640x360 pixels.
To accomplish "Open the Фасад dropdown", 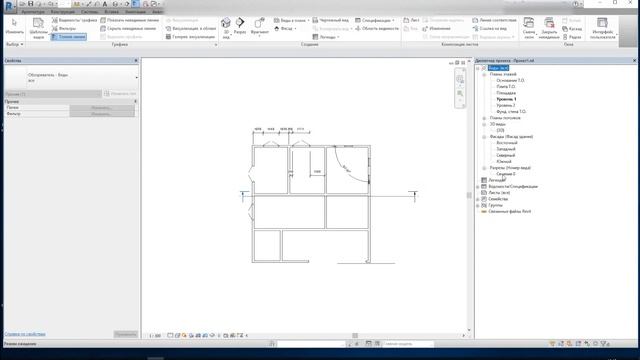I will tap(285, 29).
